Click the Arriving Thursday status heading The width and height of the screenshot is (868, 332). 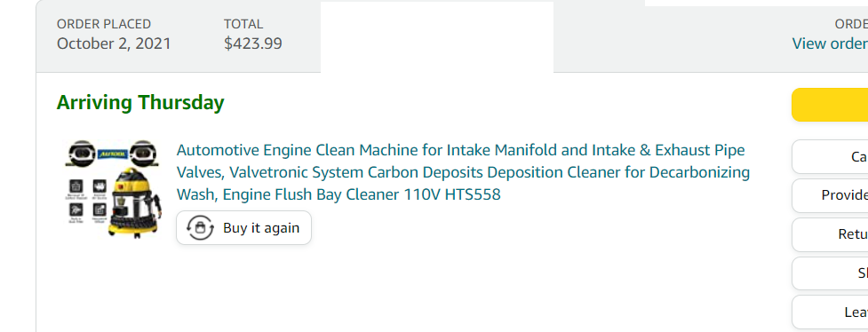(x=140, y=102)
